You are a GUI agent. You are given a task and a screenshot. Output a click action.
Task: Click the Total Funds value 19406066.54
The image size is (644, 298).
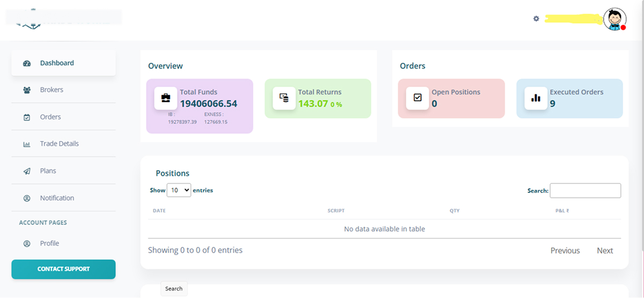click(x=208, y=103)
